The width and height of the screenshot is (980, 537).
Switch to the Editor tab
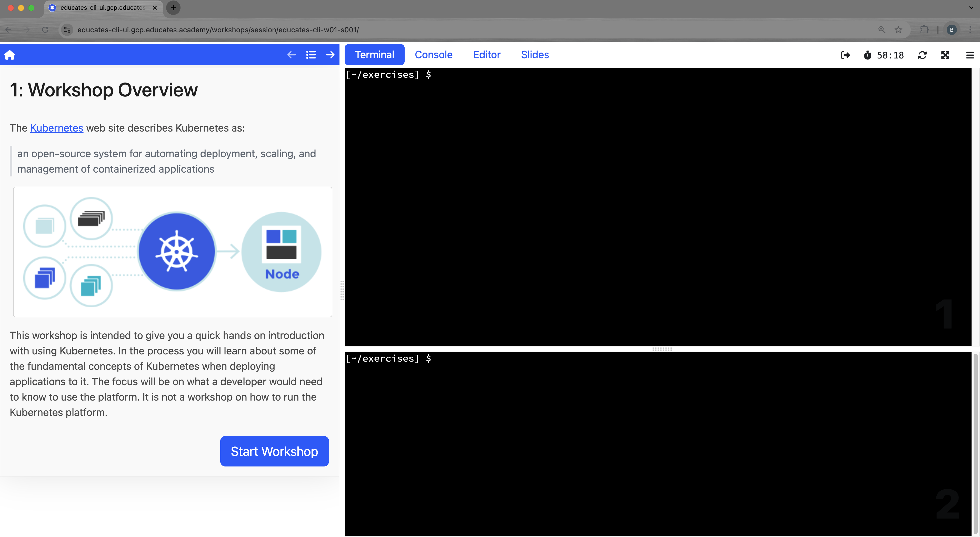point(487,55)
